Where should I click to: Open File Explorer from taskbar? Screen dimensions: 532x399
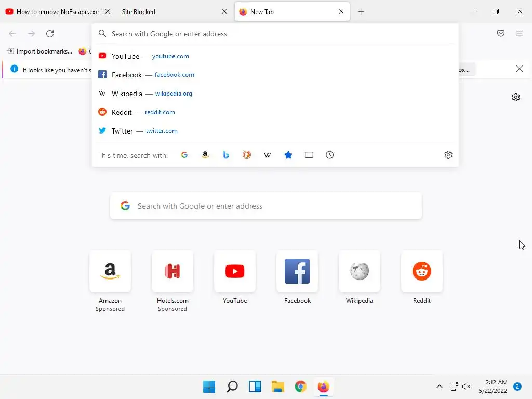point(278,387)
